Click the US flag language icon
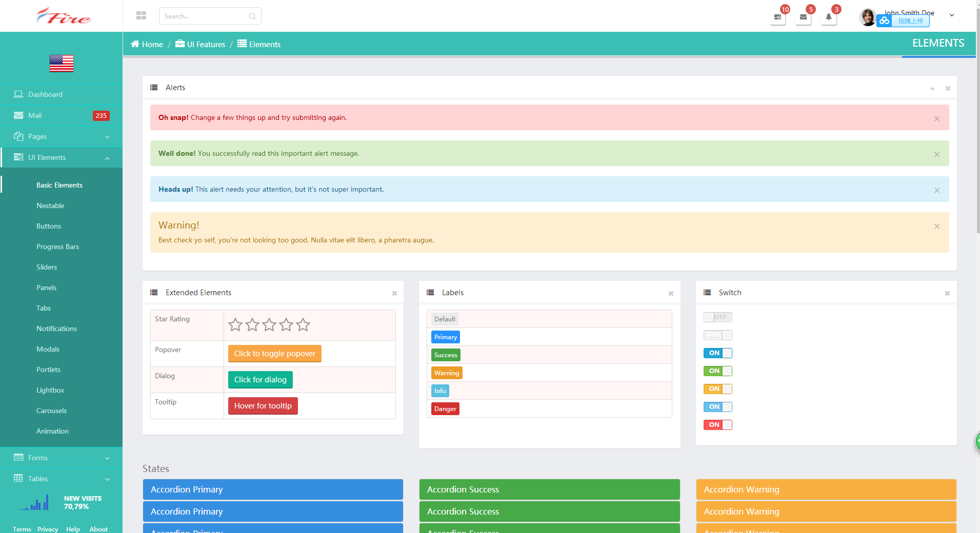 coord(62,63)
